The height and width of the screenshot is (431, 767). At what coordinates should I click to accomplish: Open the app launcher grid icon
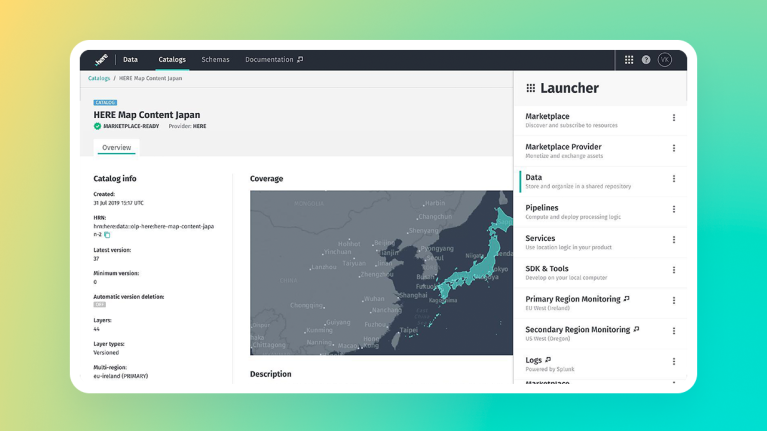(629, 60)
